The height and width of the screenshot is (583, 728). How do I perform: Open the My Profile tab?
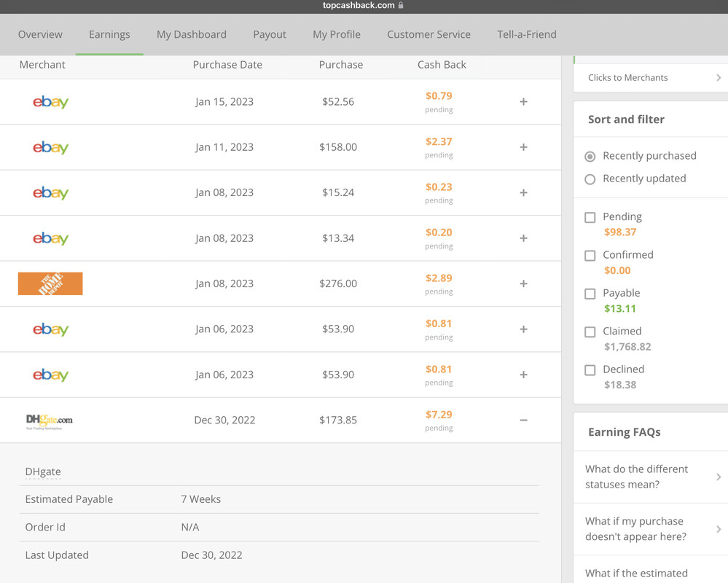(337, 34)
